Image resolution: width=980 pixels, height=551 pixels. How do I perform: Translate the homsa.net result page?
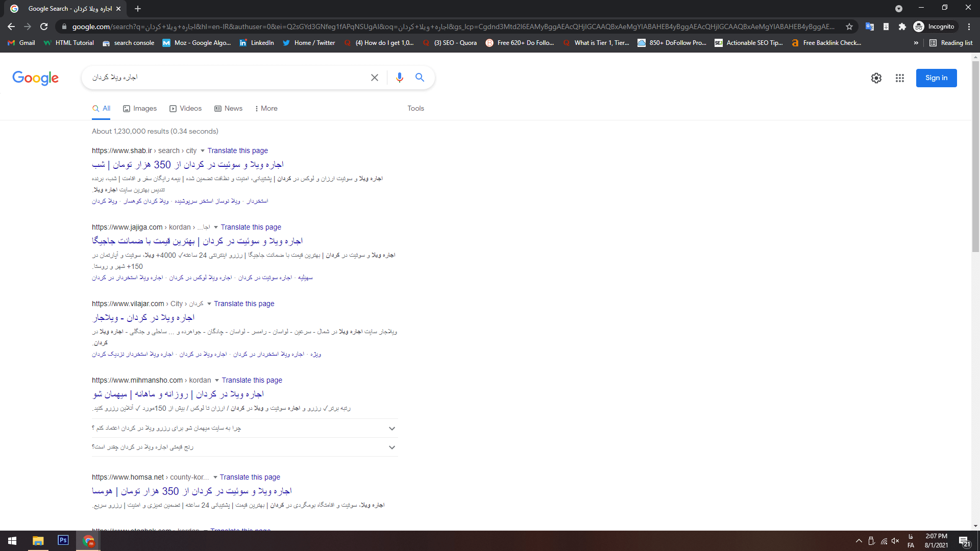(x=250, y=478)
